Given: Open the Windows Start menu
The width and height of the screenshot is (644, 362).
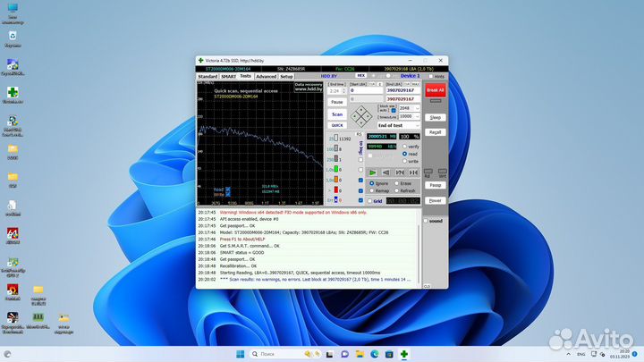Looking at the screenshot, I should click(x=241, y=354).
